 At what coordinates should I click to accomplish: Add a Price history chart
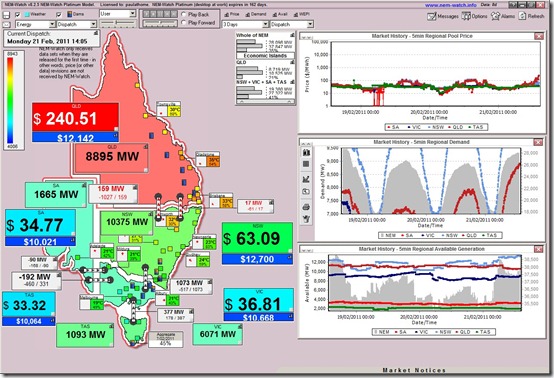pos(232,14)
